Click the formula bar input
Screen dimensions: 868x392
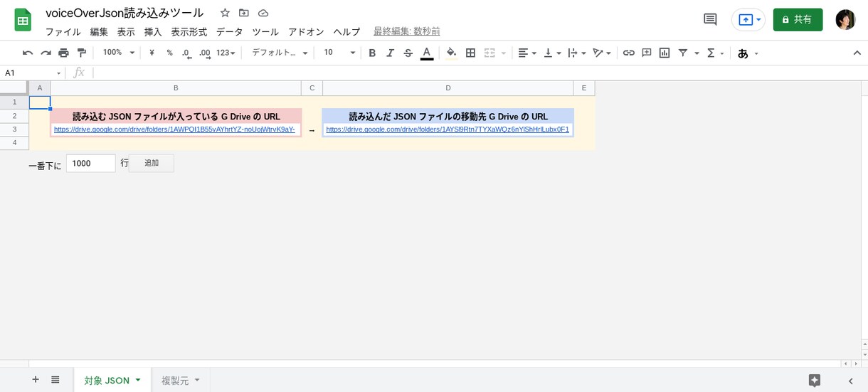[x=477, y=73]
